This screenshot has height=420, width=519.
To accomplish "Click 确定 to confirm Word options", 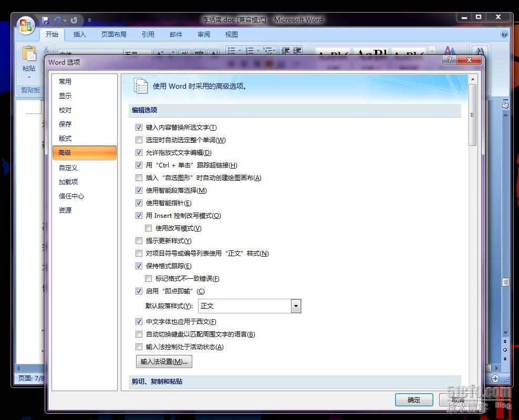I will (x=414, y=400).
